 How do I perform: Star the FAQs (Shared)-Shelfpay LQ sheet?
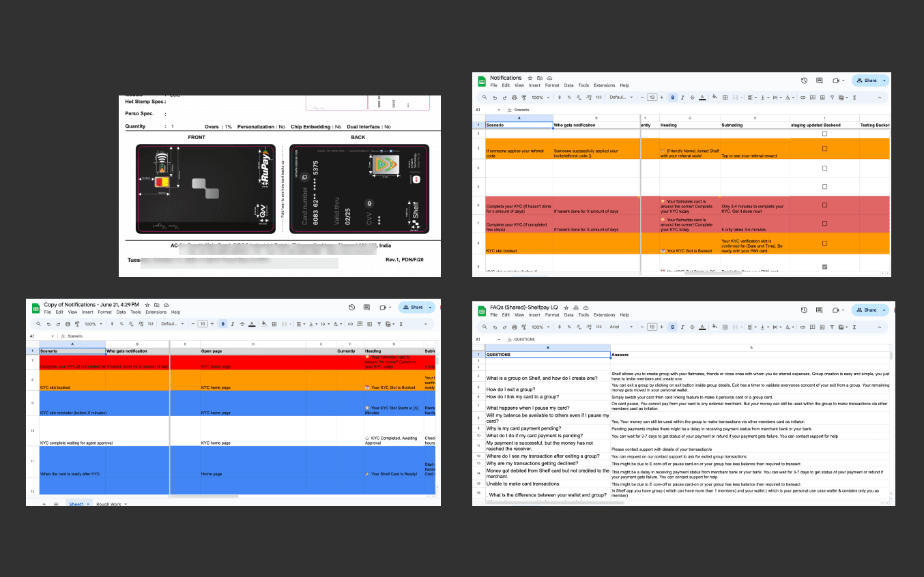coord(566,308)
